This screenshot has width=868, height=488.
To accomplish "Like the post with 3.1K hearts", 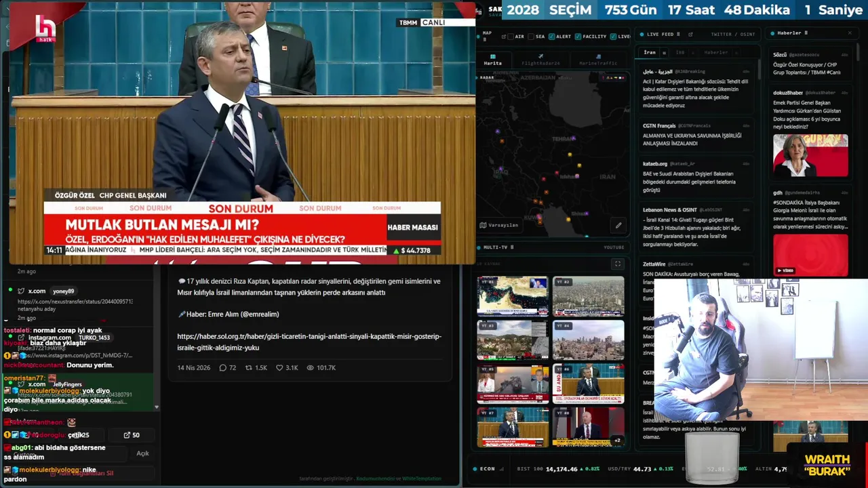I will (x=279, y=368).
